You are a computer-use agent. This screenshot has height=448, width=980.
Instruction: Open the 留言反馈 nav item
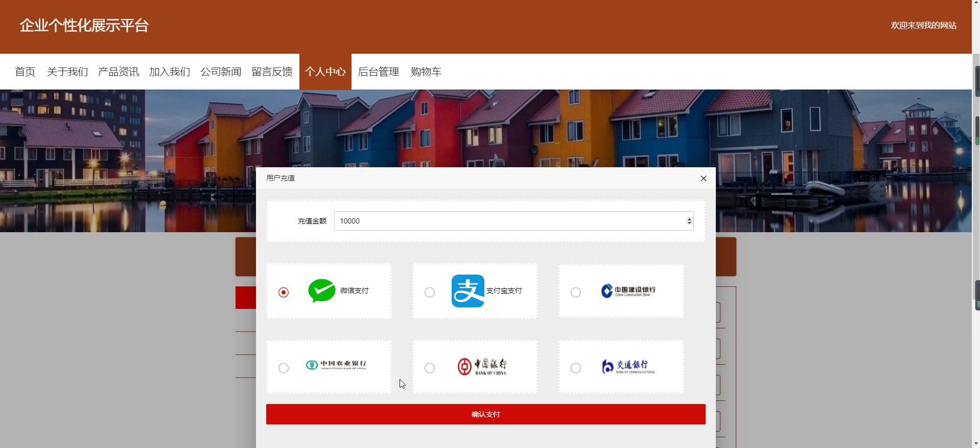272,72
